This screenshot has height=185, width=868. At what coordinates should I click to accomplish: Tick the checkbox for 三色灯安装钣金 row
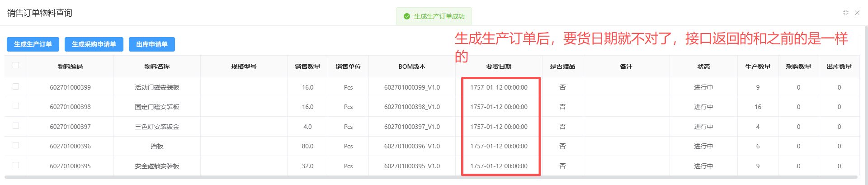click(x=16, y=126)
